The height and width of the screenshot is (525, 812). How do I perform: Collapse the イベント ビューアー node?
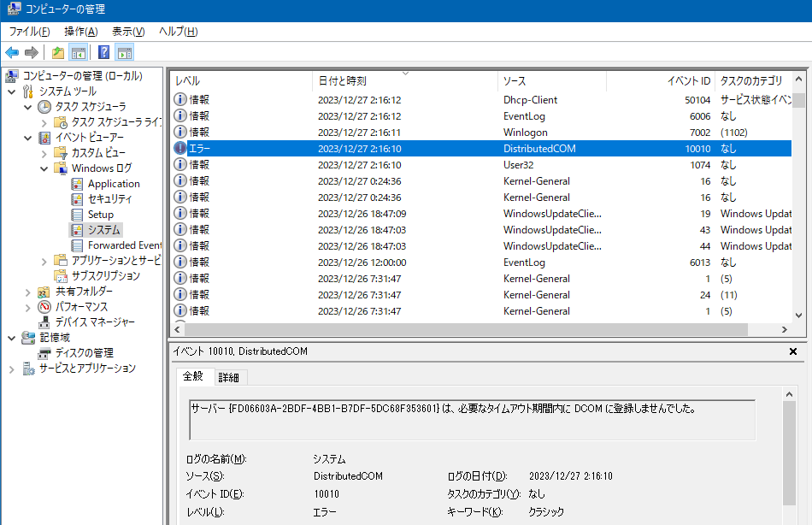(x=28, y=138)
